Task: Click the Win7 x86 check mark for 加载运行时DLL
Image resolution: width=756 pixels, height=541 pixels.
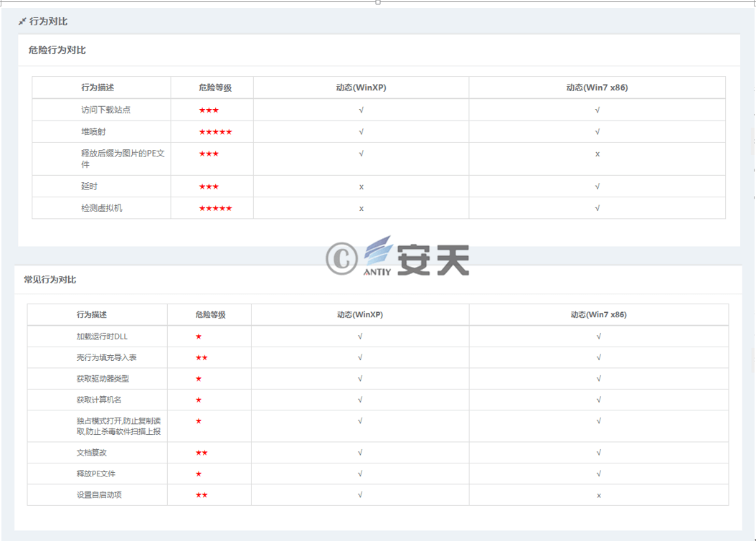Action: (x=599, y=337)
